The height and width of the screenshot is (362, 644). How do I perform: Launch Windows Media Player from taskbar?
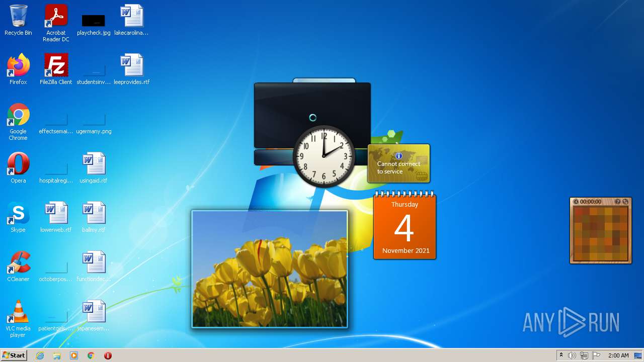point(74,355)
